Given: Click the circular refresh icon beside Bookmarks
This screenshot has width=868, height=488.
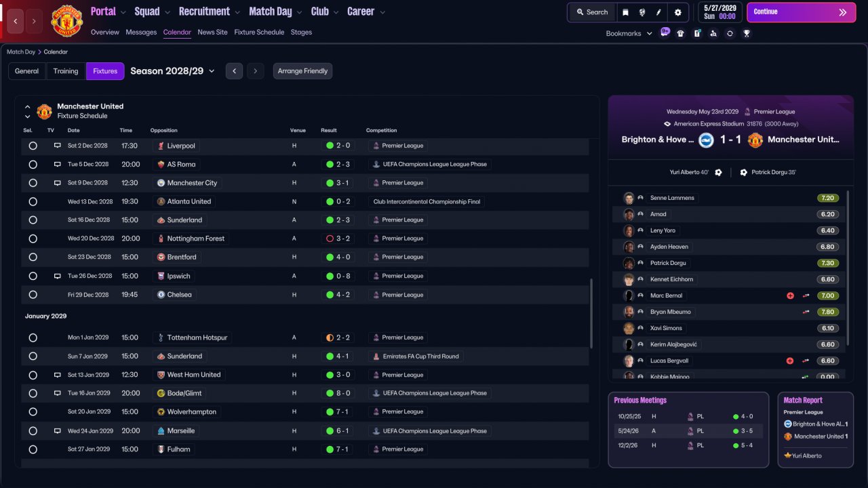Looking at the screenshot, I should (x=730, y=33).
